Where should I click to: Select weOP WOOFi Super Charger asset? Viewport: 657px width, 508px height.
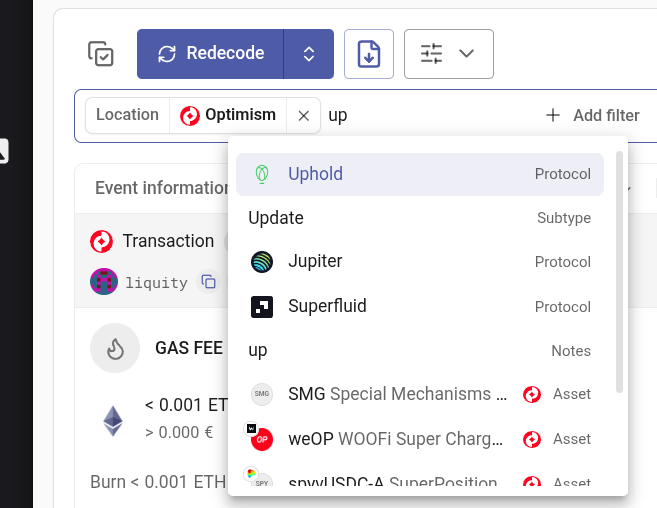[x=420, y=439]
